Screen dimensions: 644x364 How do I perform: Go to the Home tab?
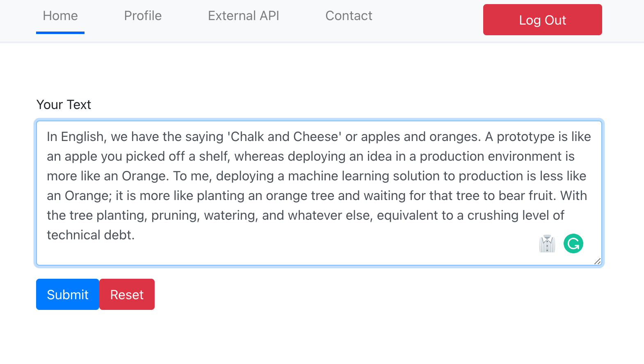pos(60,16)
